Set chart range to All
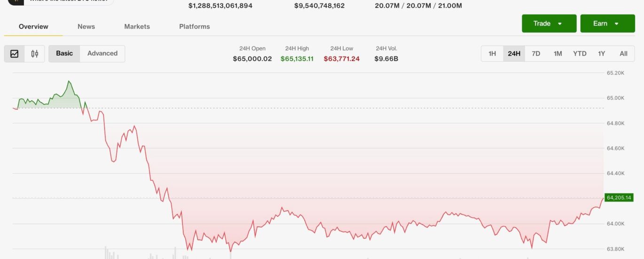644x259 pixels. [x=623, y=54]
